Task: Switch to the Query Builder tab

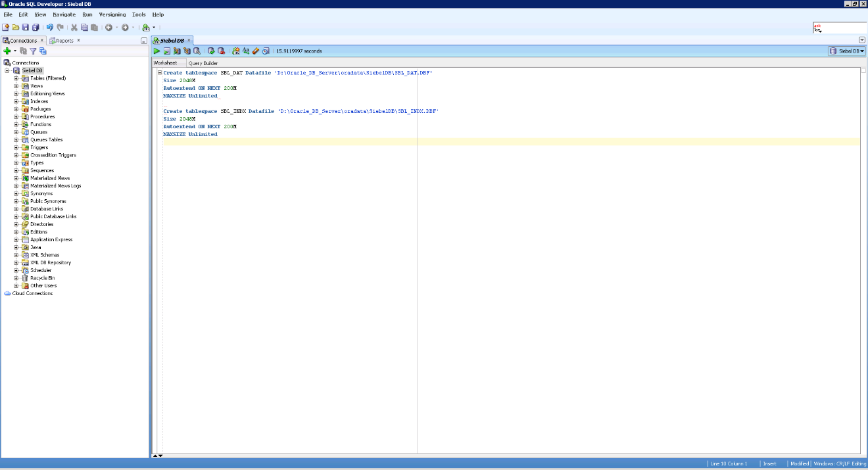Action: click(203, 63)
